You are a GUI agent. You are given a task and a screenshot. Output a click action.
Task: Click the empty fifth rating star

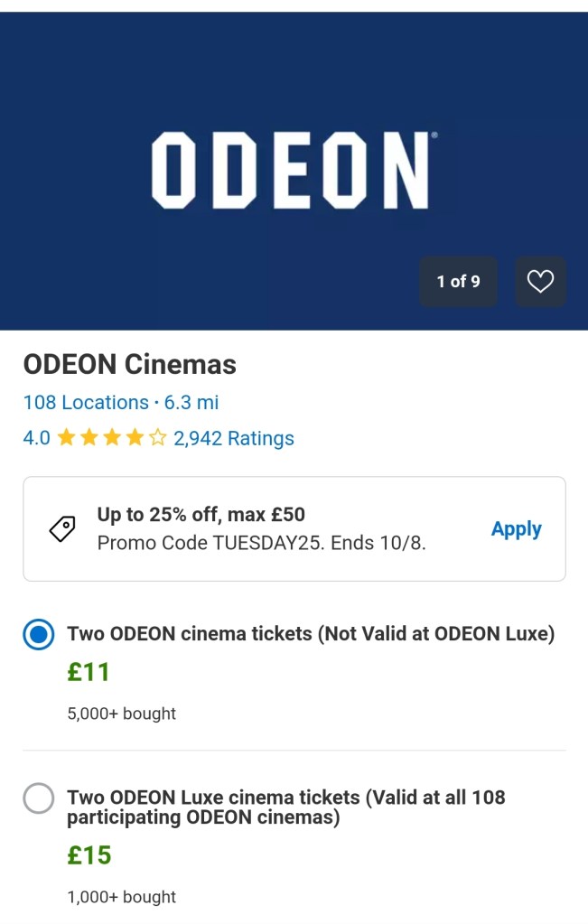[x=158, y=438]
